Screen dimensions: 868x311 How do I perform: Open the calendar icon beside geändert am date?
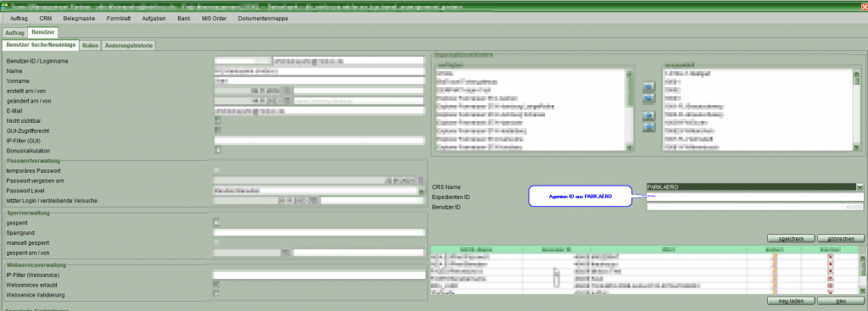point(287,101)
